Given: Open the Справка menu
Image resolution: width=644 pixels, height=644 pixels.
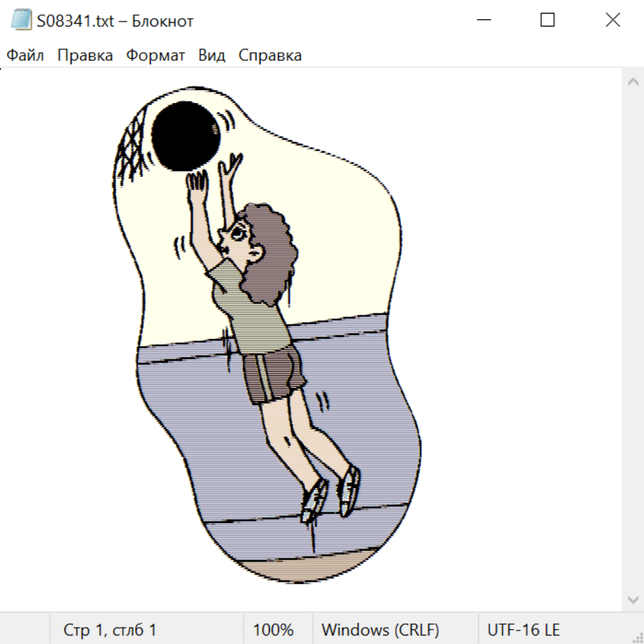Looking at the screenshot, I should tap(270, 55).
